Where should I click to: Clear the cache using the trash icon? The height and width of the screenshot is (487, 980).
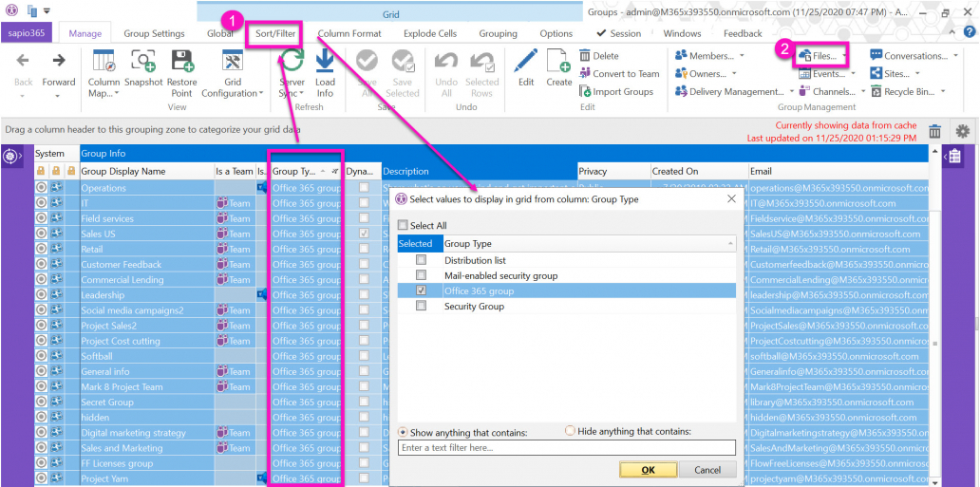pos(935,131)
